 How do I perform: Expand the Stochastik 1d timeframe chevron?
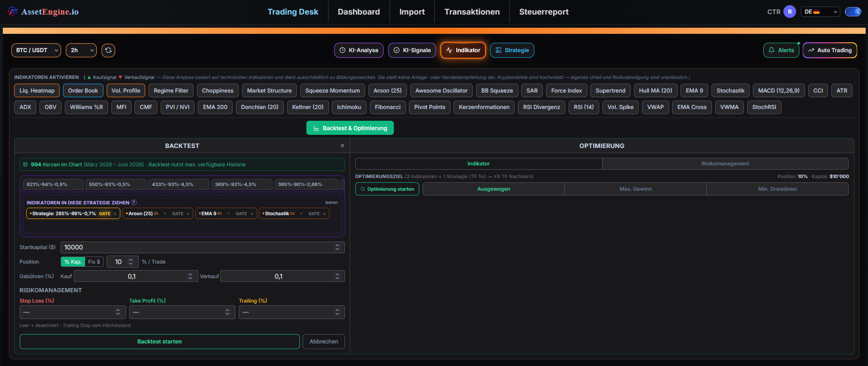pos(301,214)
